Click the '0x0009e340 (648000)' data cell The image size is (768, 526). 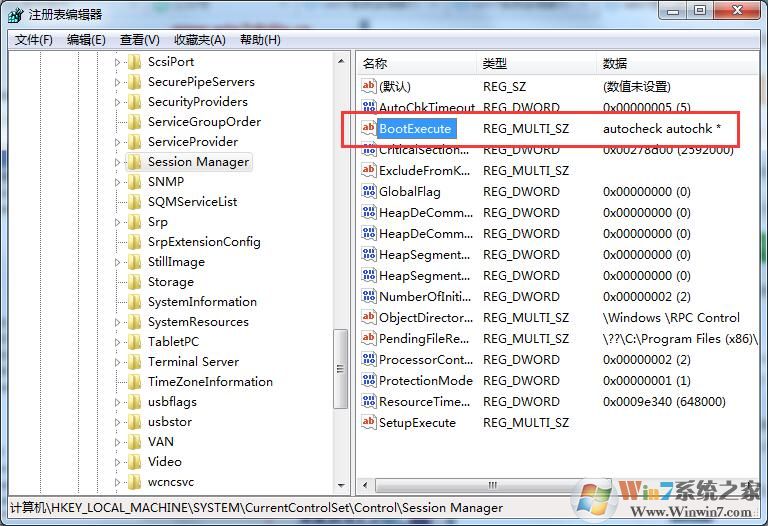(664, 402)
